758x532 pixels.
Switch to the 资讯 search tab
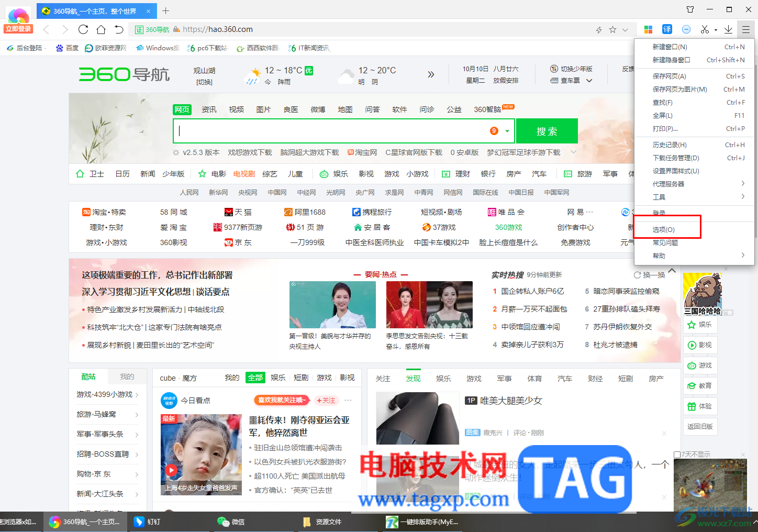click(x=209, y=109)
